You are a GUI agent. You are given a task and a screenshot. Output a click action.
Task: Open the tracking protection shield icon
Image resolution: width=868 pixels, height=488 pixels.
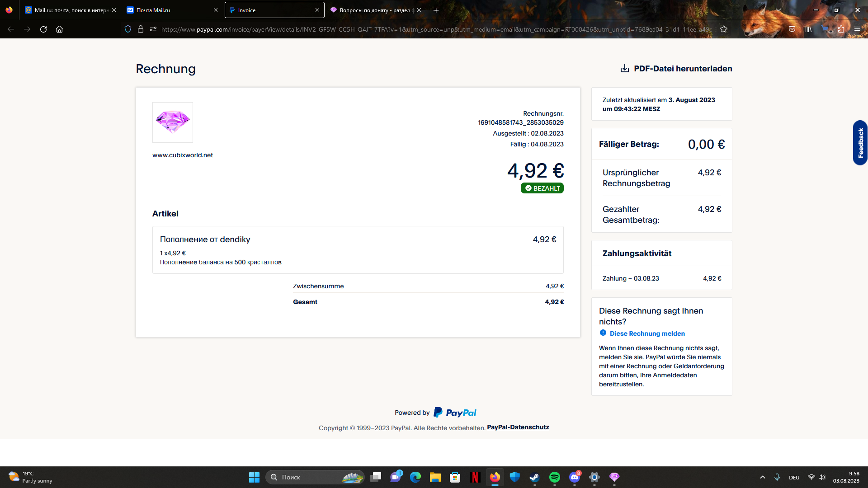pos(128,29)
